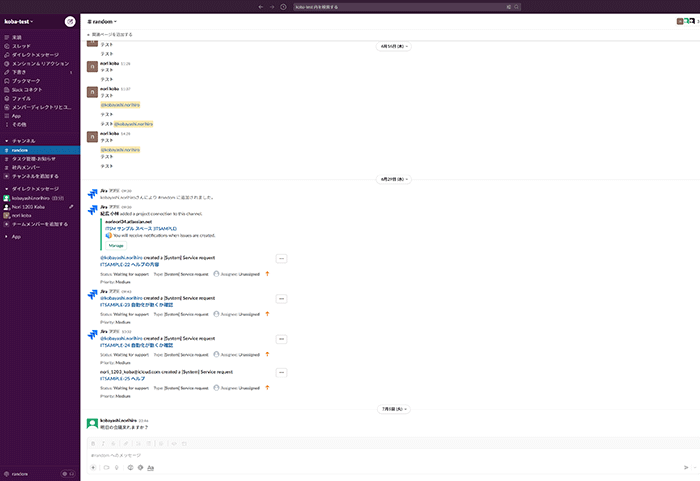Open the history clock icon
The height and width of the screenshot is (481, 700).
[x=283, y=7]
